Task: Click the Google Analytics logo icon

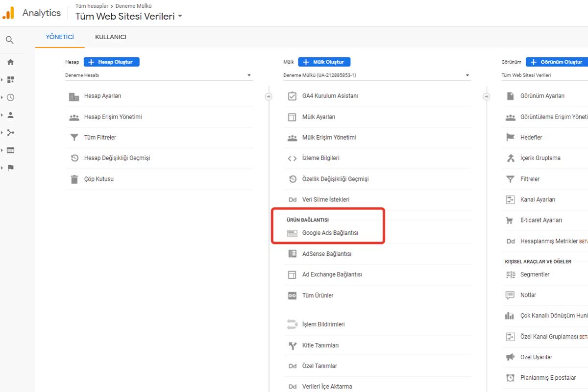Action: point(8,13)
